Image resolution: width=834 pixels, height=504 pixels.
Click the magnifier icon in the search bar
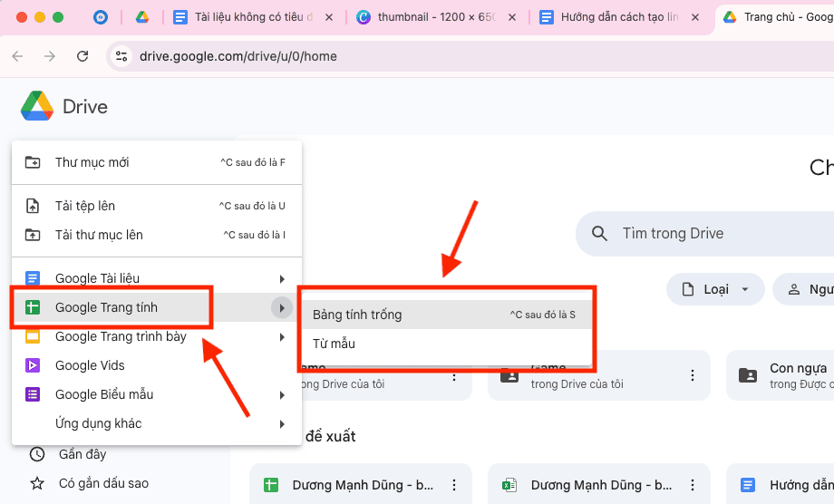tap(599, 233)
